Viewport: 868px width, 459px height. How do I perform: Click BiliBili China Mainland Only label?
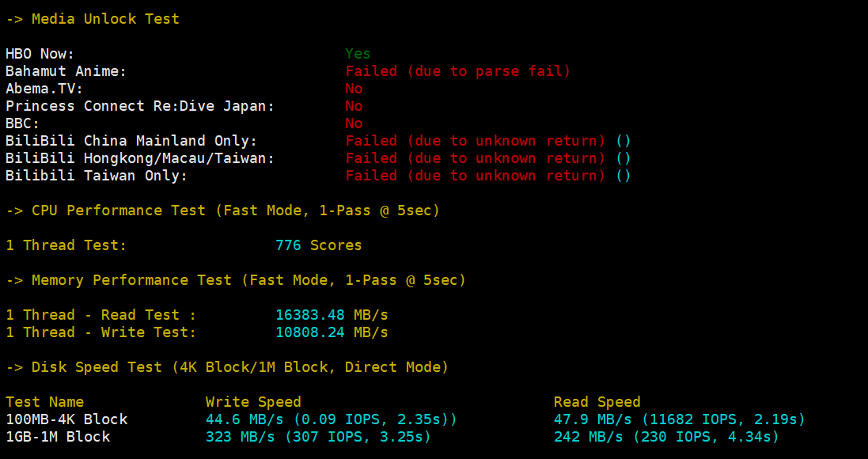point(131,141)
